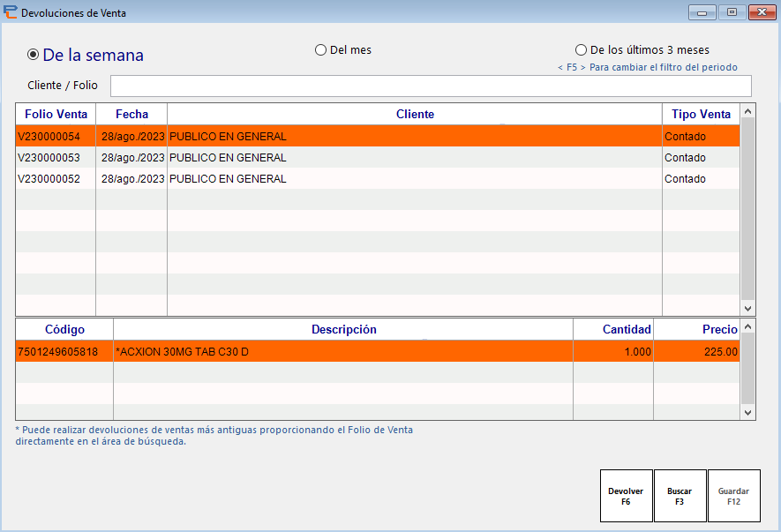781x532 pixels.
Task: Click the Devolver F6 button
Action: [x=626, y=496]
